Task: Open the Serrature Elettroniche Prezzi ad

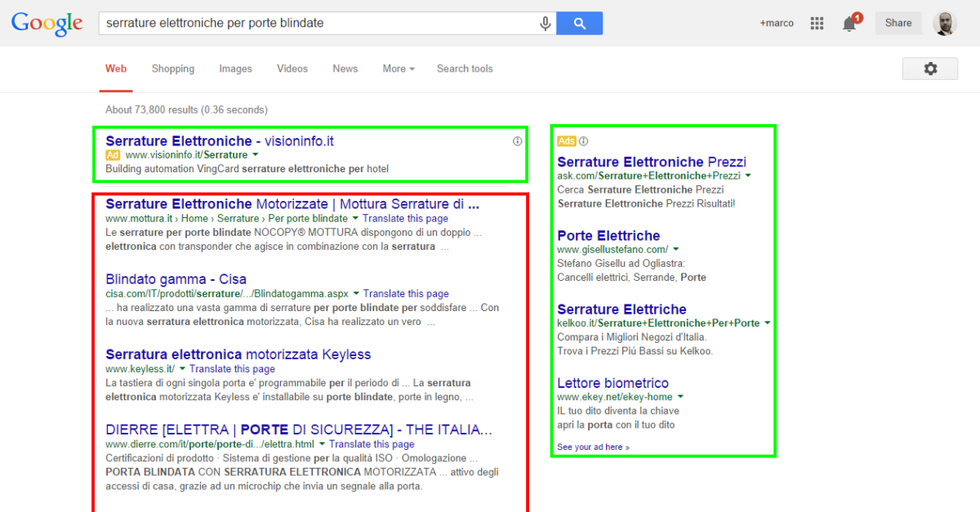Action: 652,162
